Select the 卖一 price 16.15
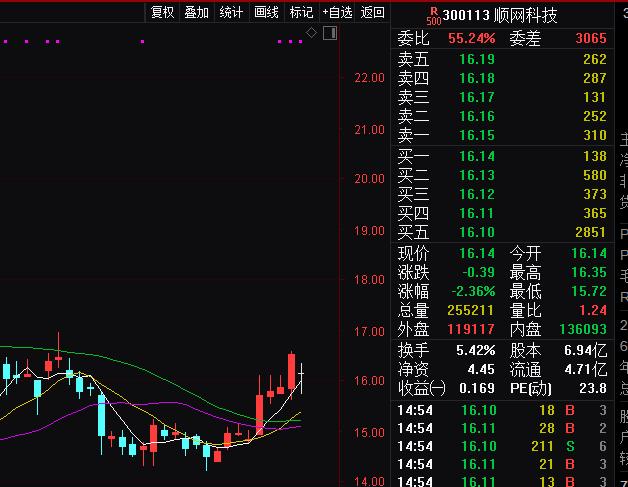The height and width of the screenshot is (487, 628). point(477,135)
